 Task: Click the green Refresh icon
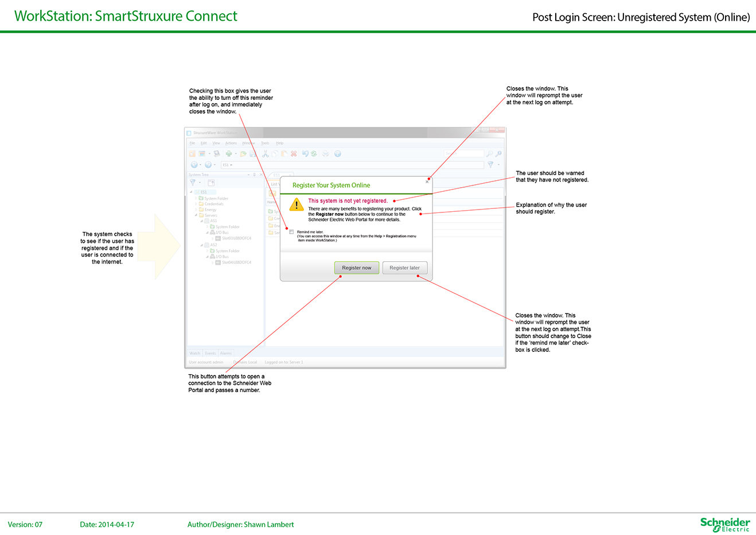point(314,154)
